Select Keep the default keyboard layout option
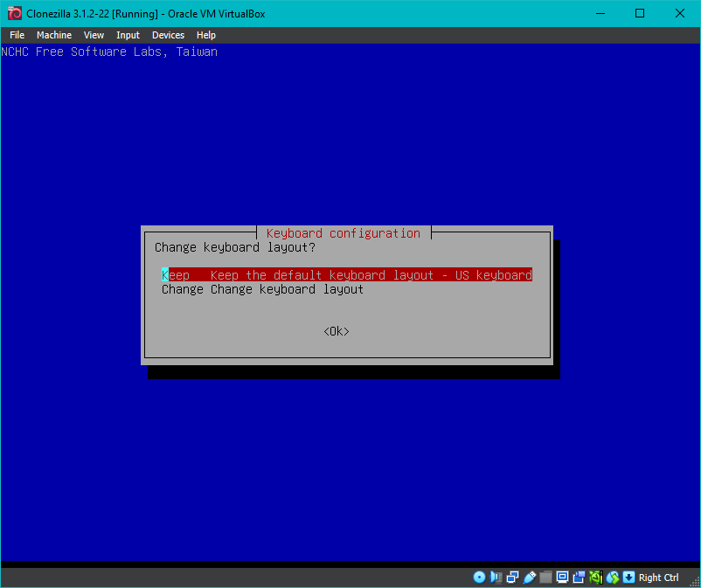The width and height of the screenshot is (701, 588). pyautogui.click(x=347, y=275)
